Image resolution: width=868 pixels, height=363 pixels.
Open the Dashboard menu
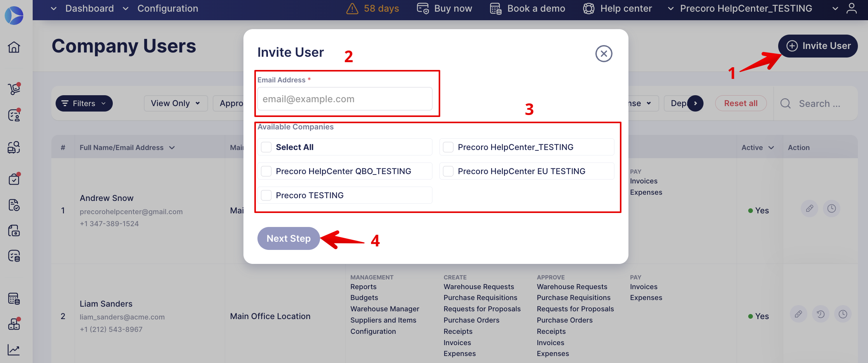(x=89, y=9)
